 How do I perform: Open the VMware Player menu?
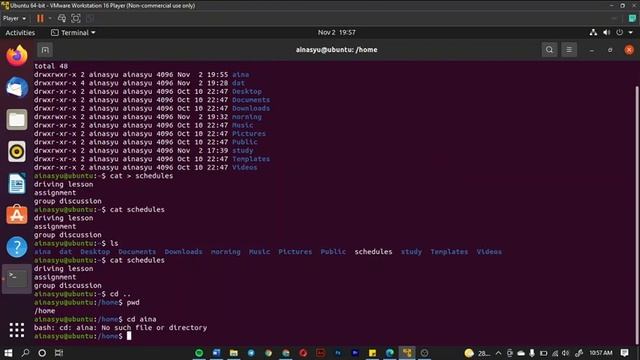click(14, 18)
